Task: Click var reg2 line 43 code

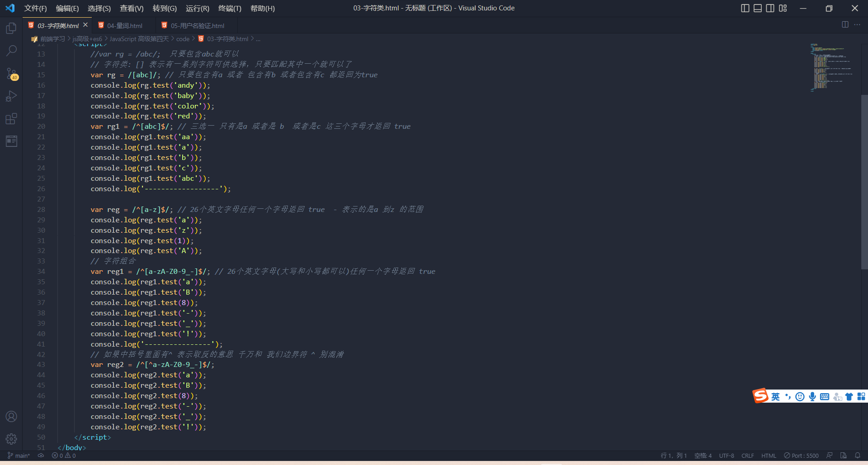Action: click(152, 365)
